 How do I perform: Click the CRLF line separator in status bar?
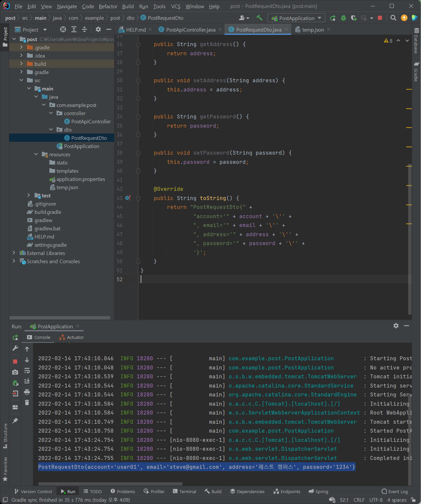[x=359, y=500]
